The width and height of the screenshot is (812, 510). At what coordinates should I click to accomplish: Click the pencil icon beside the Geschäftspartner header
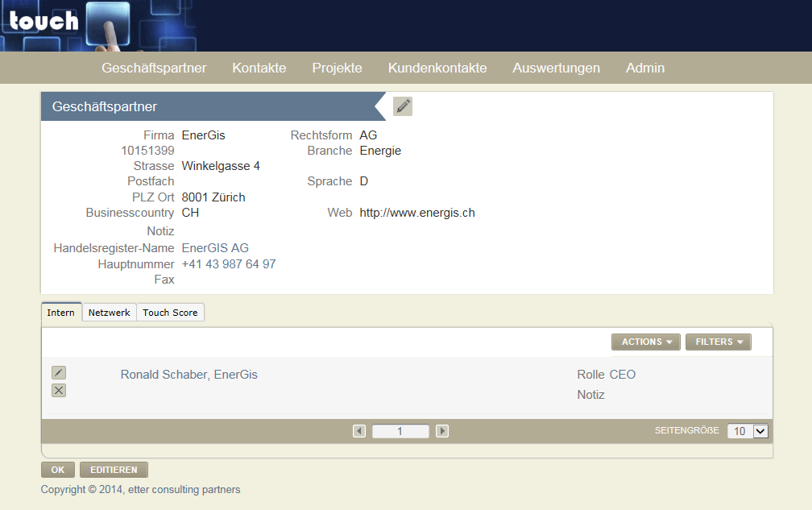403,106
